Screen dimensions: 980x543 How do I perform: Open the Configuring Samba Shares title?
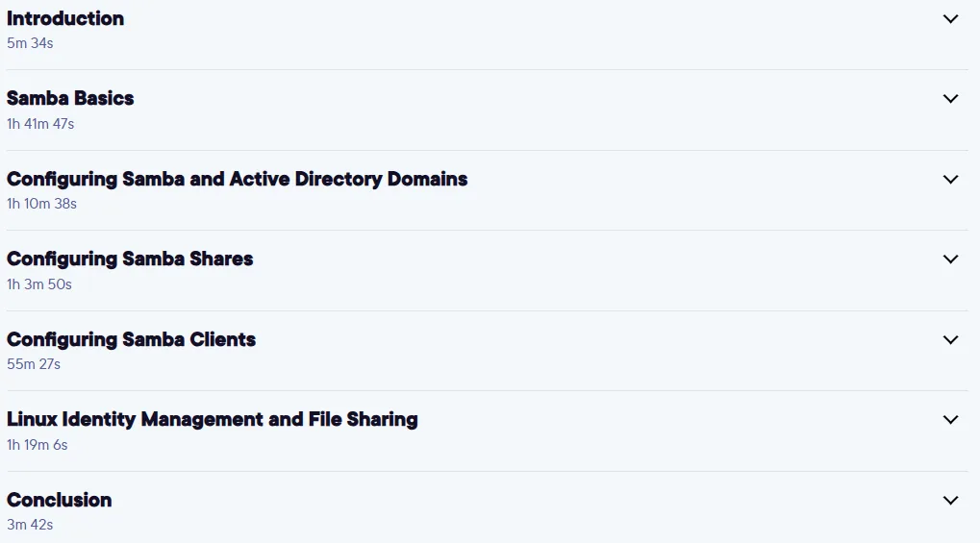pos(130,259)
